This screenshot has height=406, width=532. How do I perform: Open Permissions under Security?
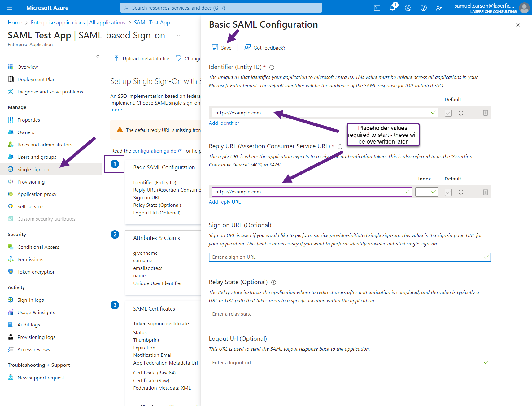click(30, 259)
